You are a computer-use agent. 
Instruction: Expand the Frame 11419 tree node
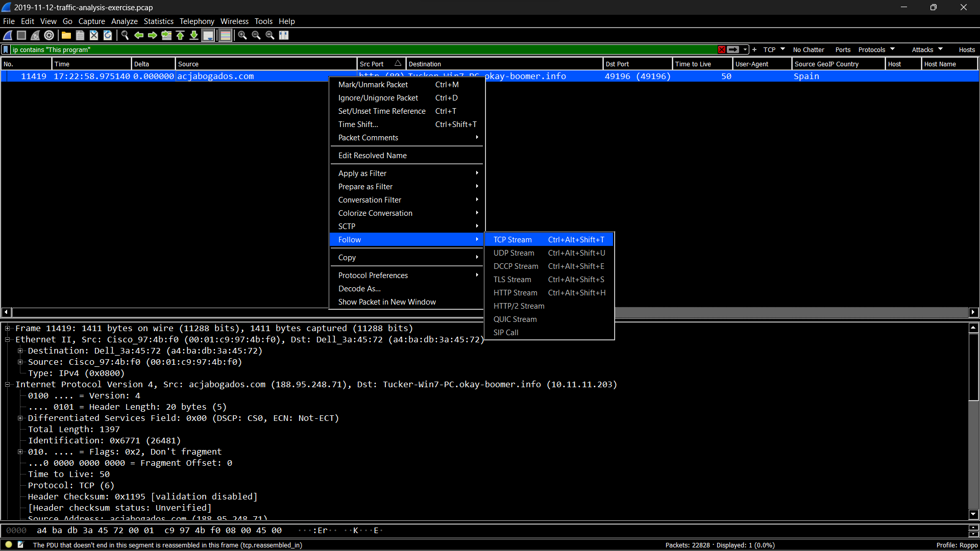point(8,329)
